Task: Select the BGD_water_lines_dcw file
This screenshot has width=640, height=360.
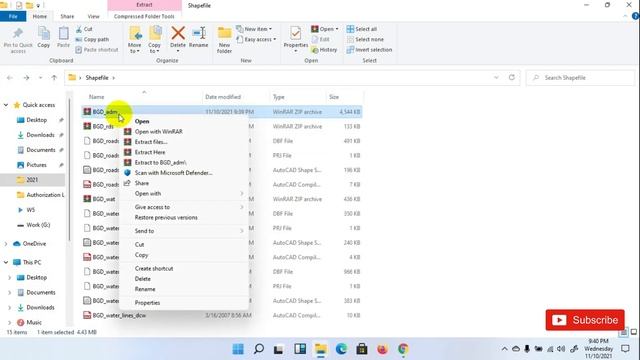Action: tap(119, 316)
